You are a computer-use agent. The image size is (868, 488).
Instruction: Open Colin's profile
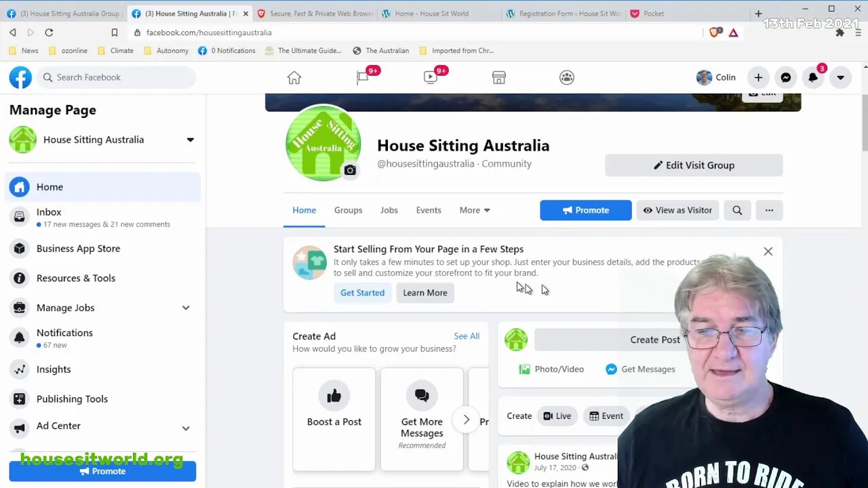717,77
